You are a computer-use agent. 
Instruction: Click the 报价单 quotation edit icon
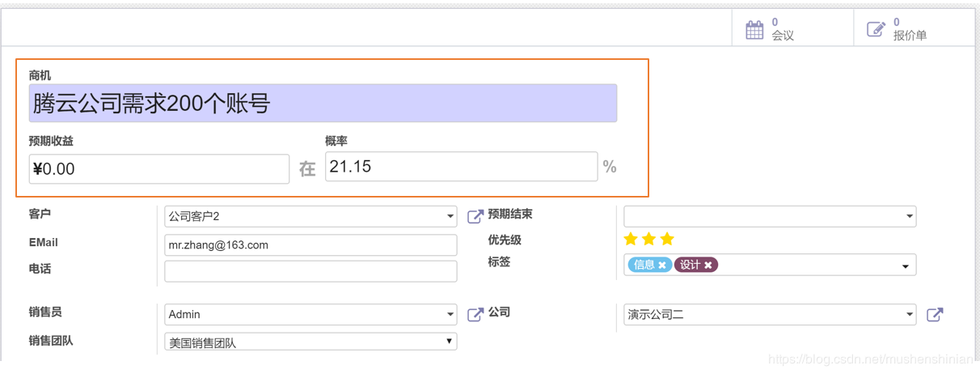(x=876, y=30)
